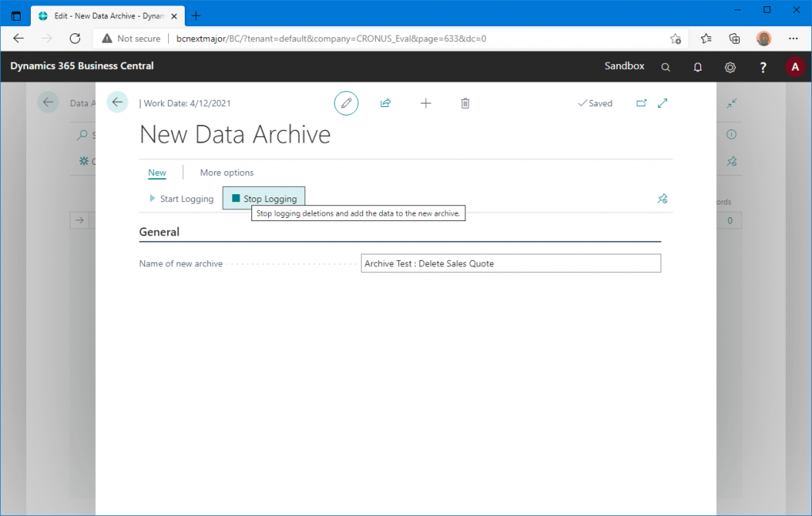Create a new record with the plus icon
This screenshot has width=812, height=516.
coord(426,104)
